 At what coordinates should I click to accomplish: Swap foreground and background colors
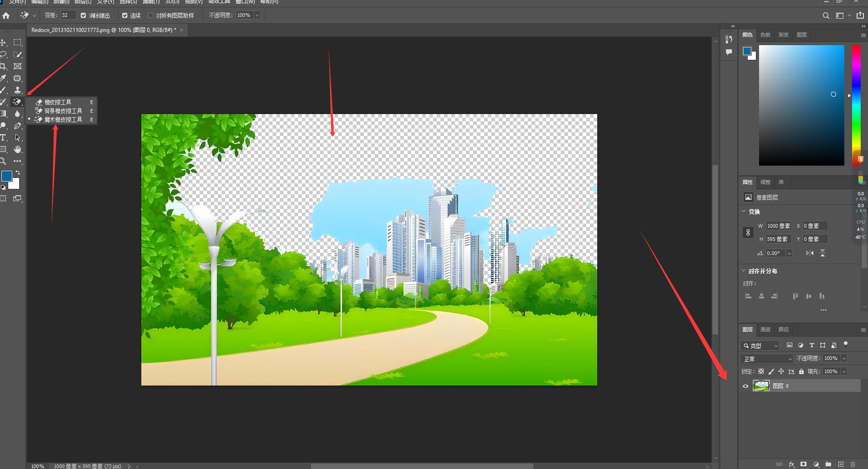(18, 172)
